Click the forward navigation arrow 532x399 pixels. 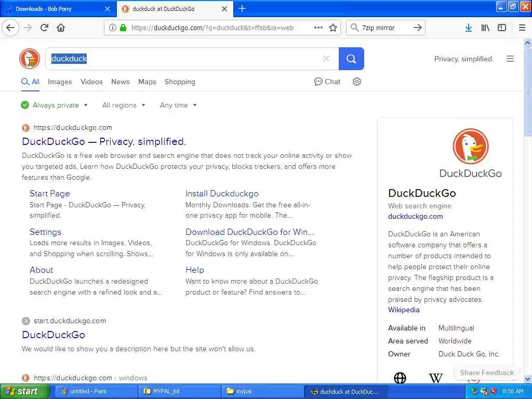coord(28,28)
